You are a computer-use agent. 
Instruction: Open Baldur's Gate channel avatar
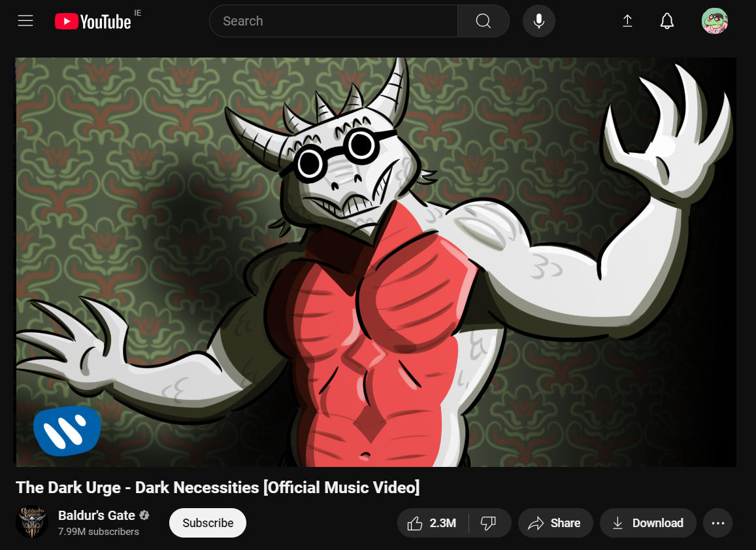(x=32, y=523)
